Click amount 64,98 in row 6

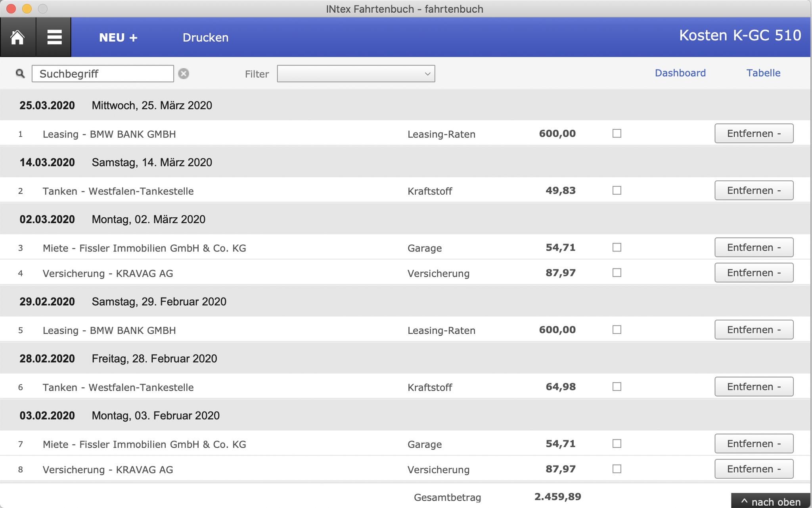(561, 387)
